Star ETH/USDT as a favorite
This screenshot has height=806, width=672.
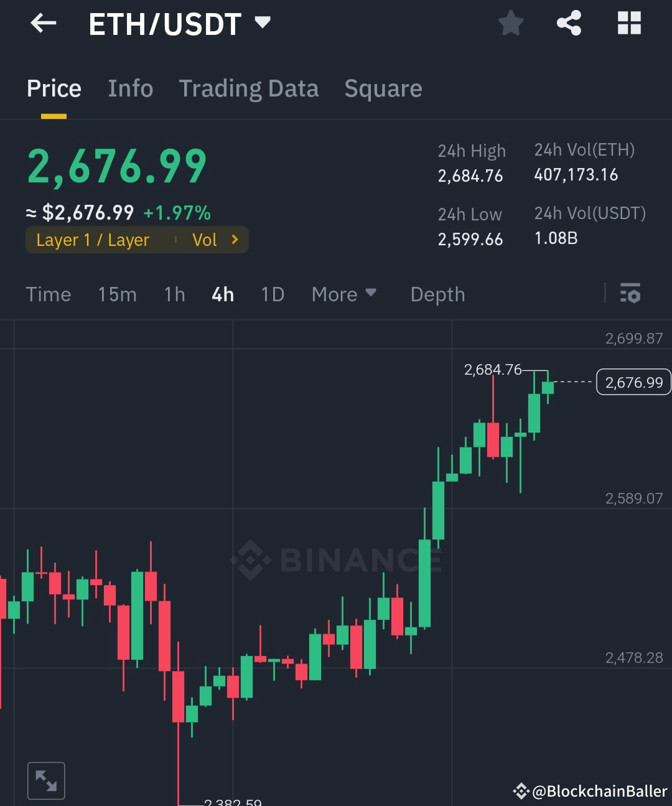(x=510, y=23)
